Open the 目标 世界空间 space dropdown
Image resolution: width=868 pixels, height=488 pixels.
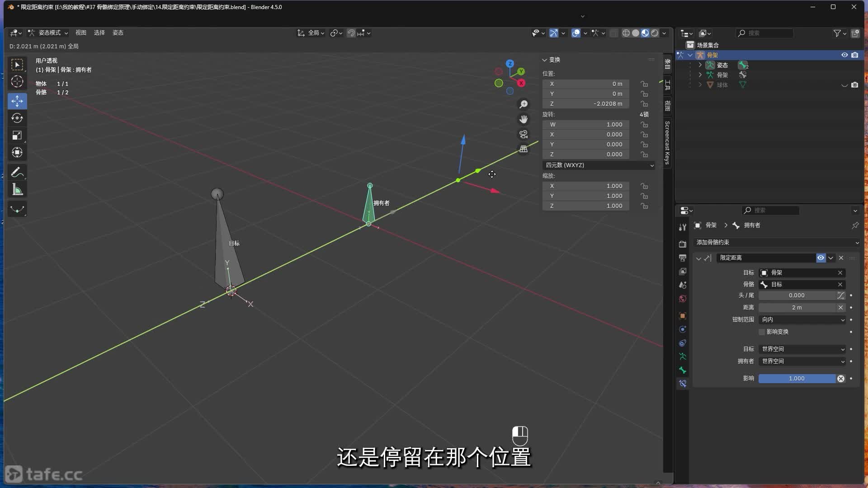(x=802, y=349)
